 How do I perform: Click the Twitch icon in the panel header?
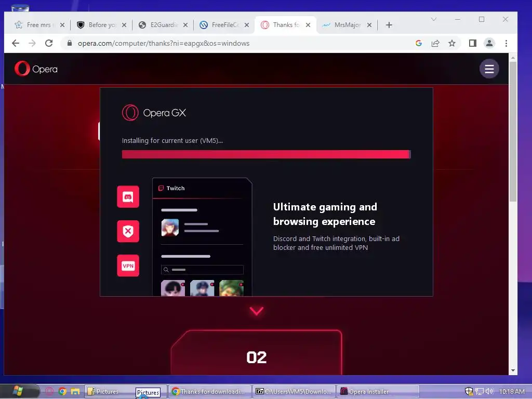click(161, 188)
